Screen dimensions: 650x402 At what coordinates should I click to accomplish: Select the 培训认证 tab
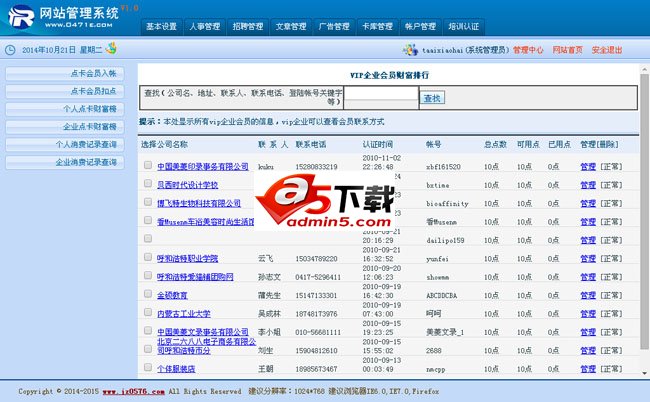(463, 27)
